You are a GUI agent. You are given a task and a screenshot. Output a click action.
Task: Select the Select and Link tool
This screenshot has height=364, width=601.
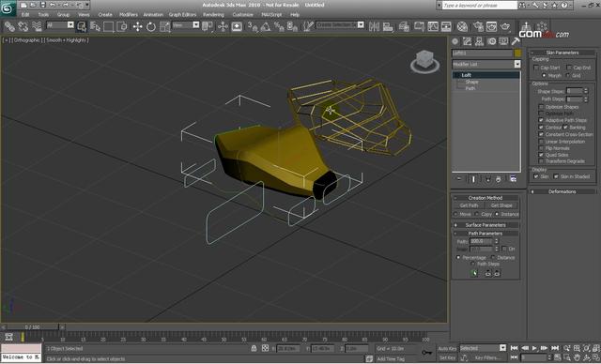(9, 26)
